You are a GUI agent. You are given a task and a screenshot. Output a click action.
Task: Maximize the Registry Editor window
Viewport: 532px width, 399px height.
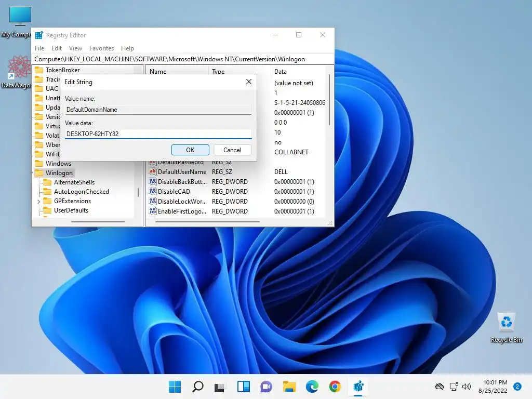click(299, 35)
